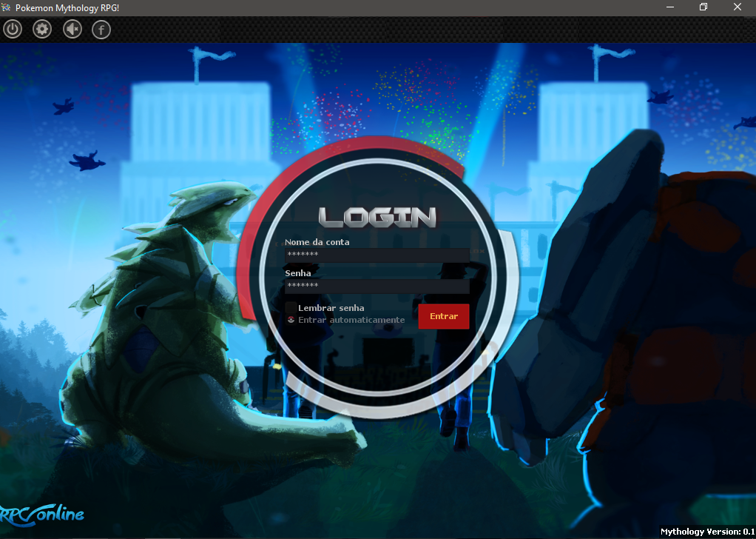This screenshot has width=756, height=539.
Task: Toggle the mute sound speaker icon
Action: pos(72,30)
